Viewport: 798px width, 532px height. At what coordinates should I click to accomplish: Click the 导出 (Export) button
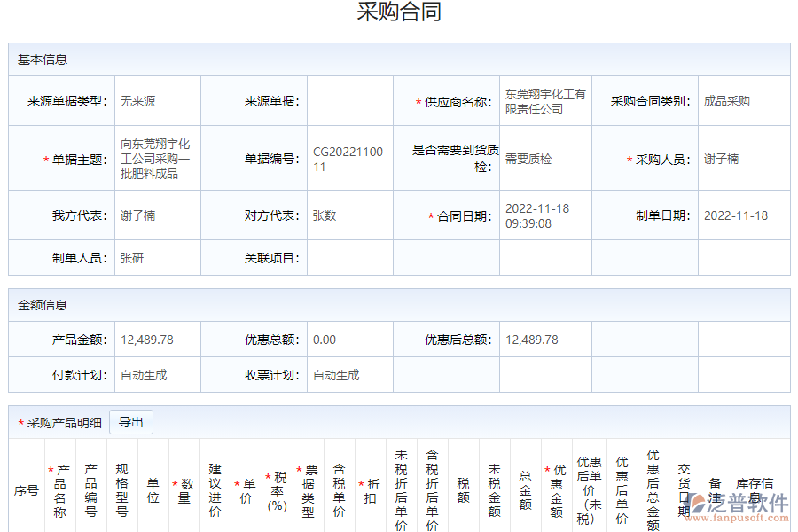tap(130, 422)
